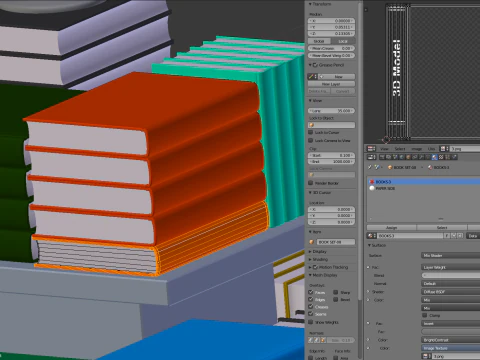480x360 pixels.
Task: Click the Grease Pencil New button
Action: coord(336,77)
